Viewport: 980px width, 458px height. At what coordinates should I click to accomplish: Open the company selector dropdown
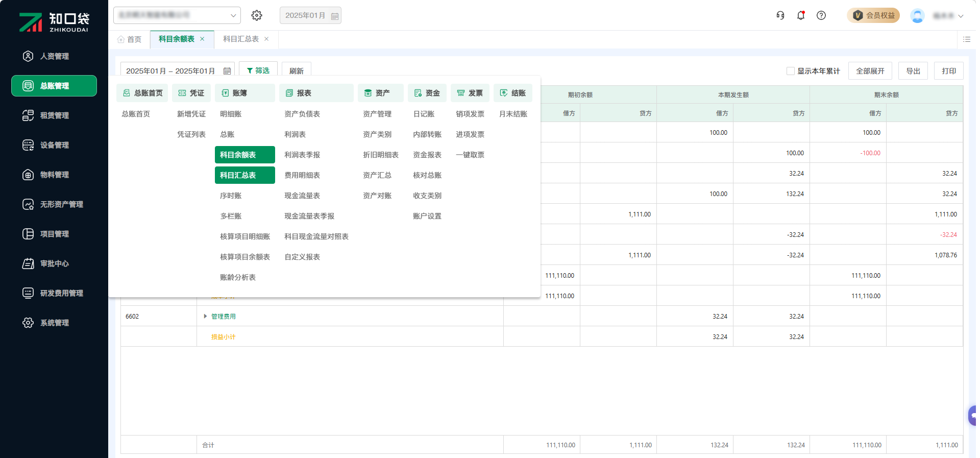(177, 15)
